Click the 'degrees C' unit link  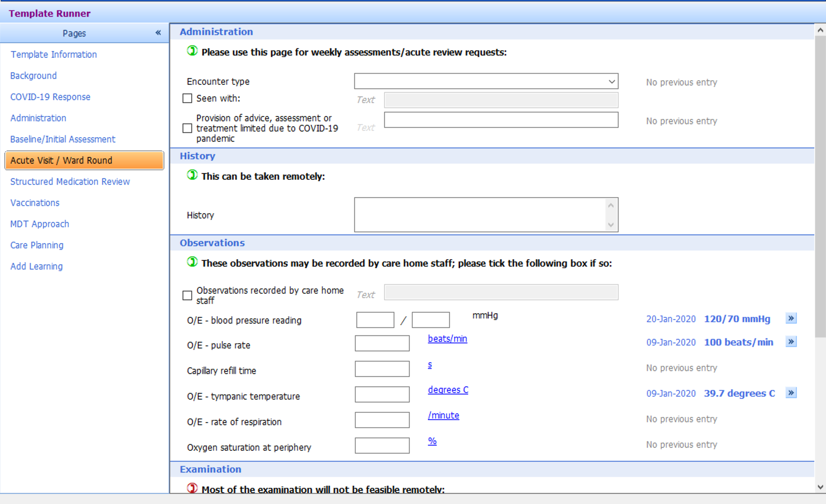[x=448, y=390]
